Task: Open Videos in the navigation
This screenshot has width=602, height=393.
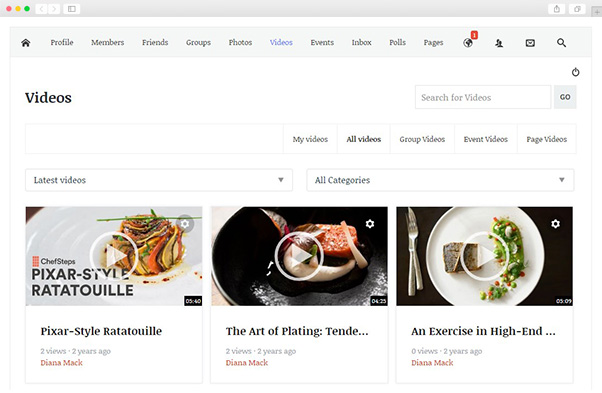Action: 281,43
